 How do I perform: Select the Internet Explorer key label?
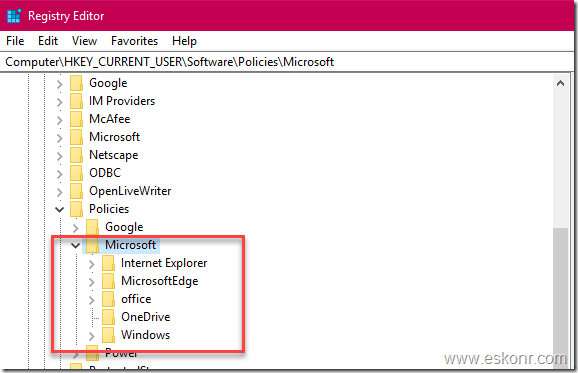(164, 263)
